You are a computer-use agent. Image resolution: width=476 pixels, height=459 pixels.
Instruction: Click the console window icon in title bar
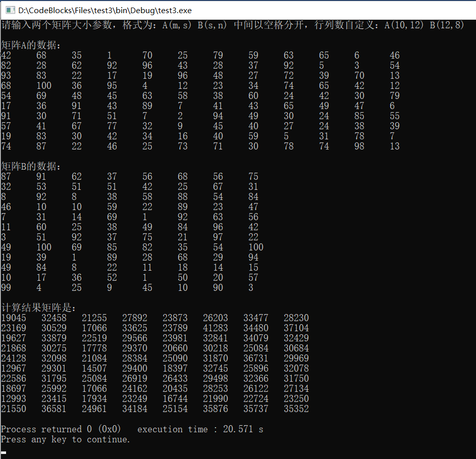point(10,10)
